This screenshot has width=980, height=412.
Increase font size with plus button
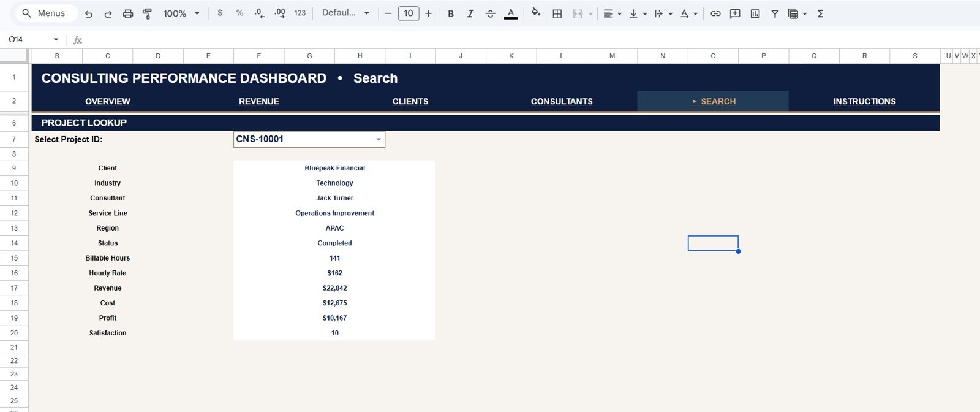coord(428,13)
